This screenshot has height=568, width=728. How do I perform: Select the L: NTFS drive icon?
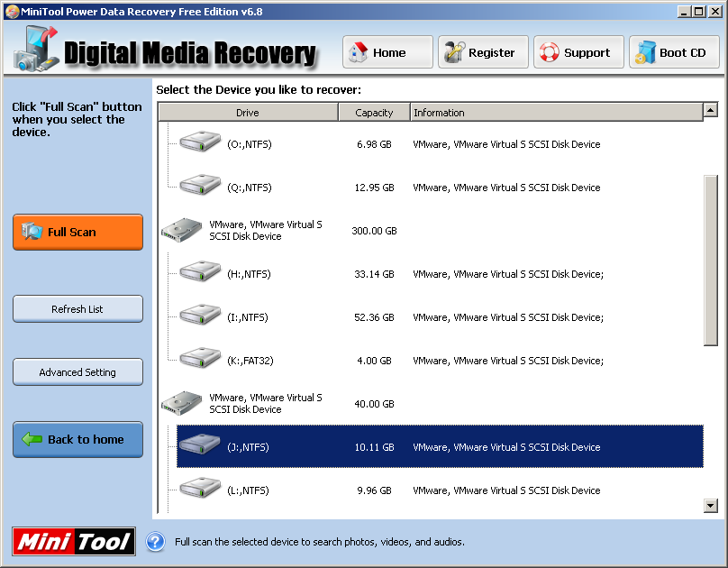[200, 487]
